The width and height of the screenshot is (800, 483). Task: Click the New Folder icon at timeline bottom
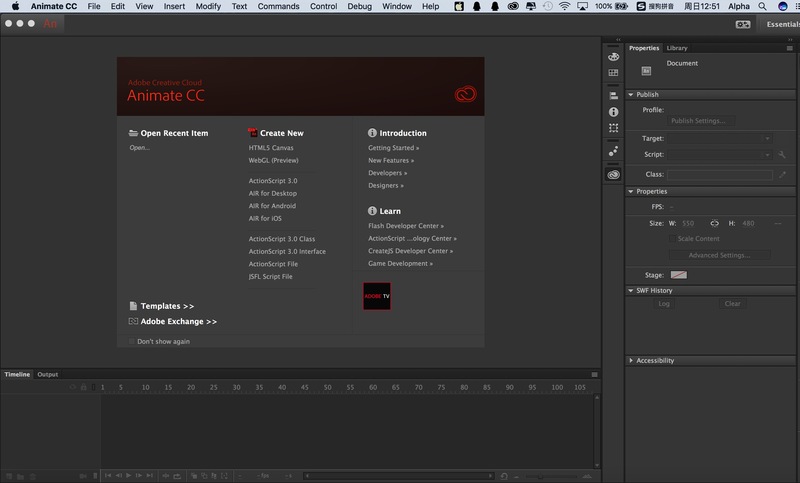point(20,476)
